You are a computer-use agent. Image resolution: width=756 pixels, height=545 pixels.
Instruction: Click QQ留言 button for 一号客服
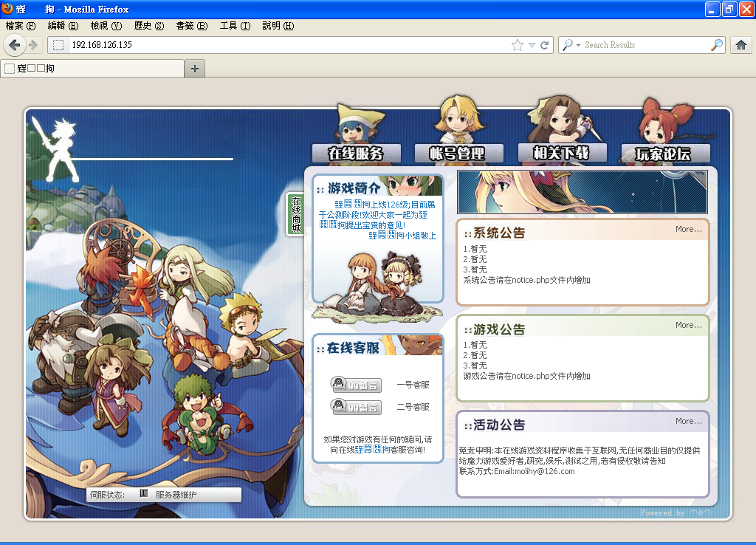click(x=357, y=385)
